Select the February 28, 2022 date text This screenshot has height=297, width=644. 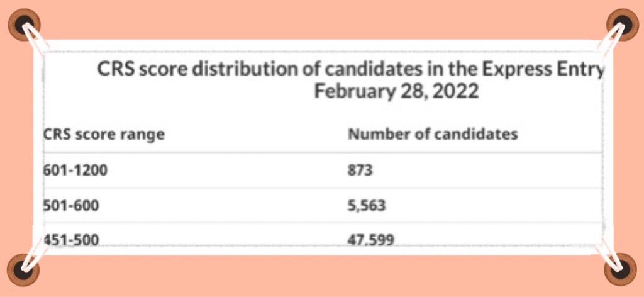pos(396,92)
